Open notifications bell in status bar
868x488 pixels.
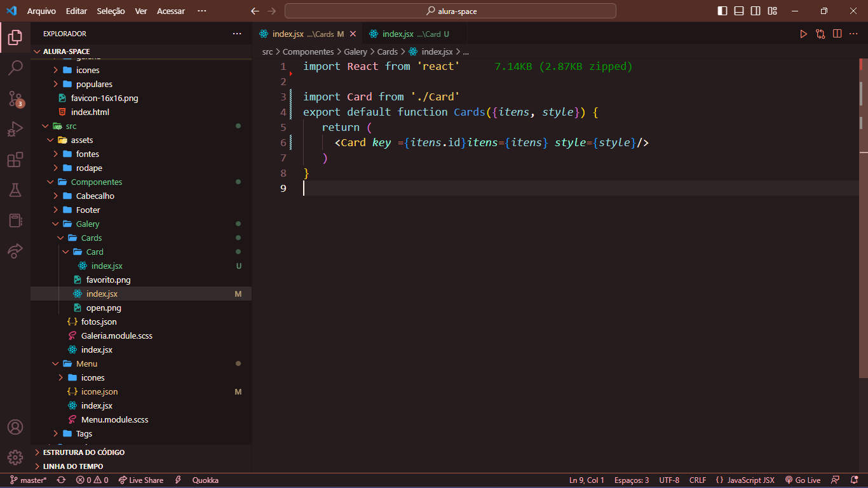point(854,480)
